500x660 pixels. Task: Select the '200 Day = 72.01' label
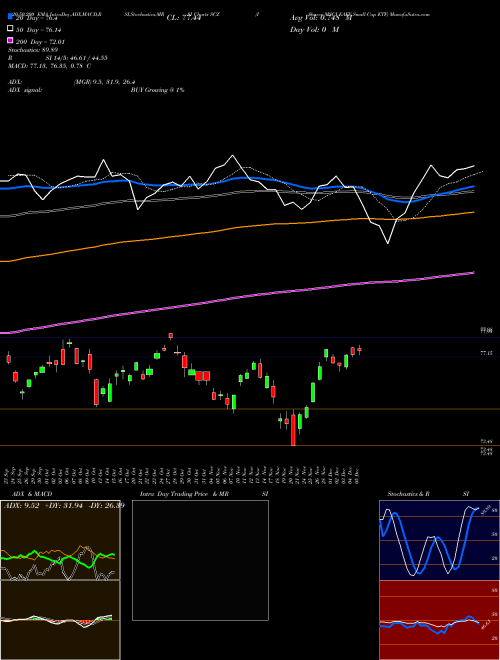point(41,42)
